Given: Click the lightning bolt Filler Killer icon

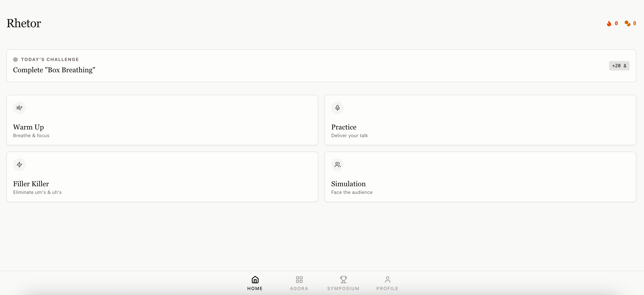Looking at the screenshot, I should point(19,165).
